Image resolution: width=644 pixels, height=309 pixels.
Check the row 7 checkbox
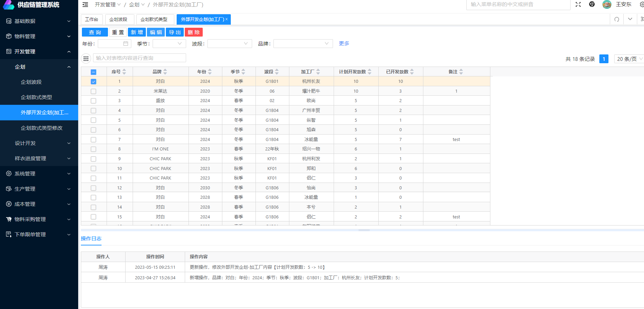click(x=94, y=140)
